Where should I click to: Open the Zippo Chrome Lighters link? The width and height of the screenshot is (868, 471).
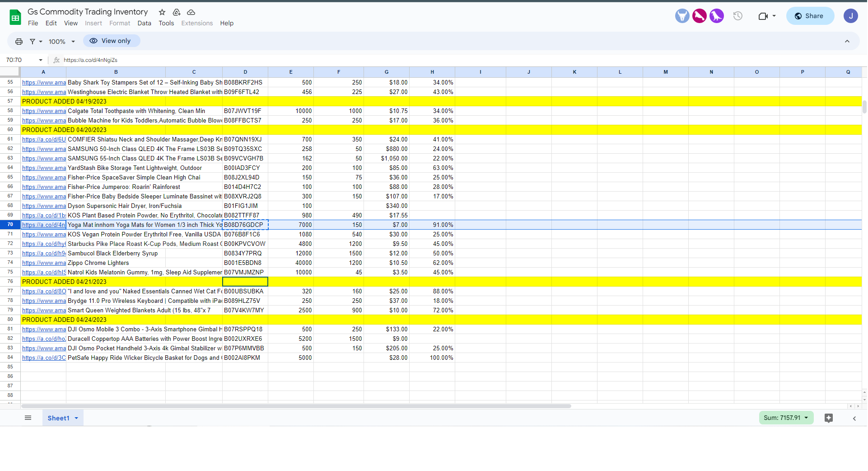(44, 263)
